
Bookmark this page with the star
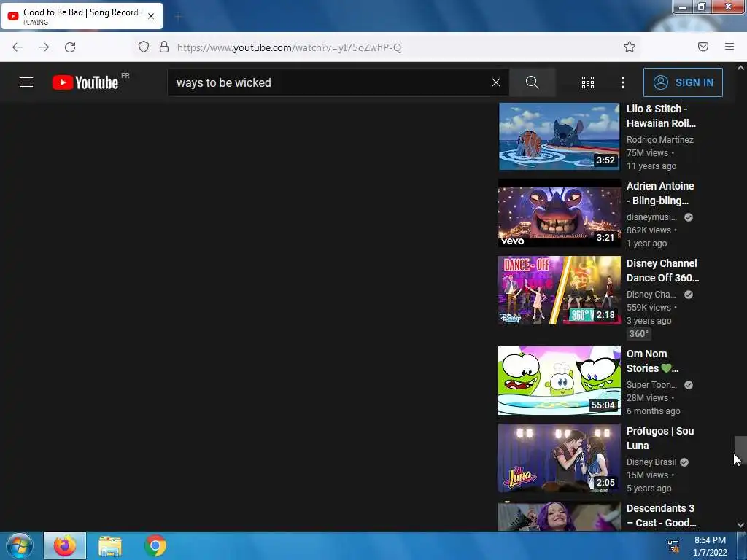pos(630,47)
